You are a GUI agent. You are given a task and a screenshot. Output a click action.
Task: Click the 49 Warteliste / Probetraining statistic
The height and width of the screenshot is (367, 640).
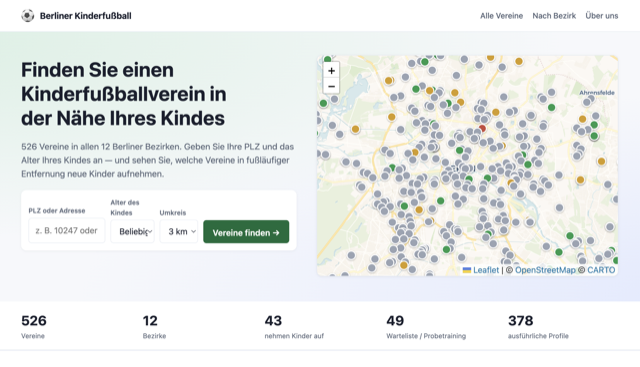(426, 327)
